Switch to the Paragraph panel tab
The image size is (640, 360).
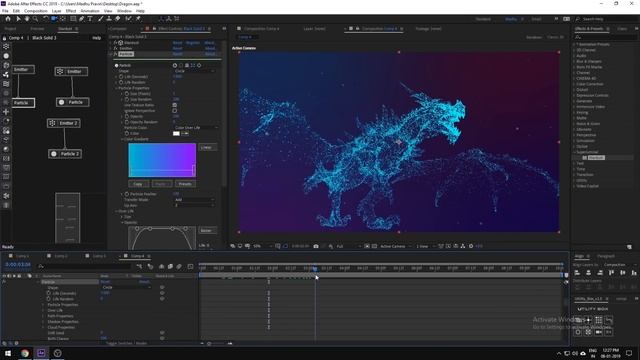click(x=606, y=256)
